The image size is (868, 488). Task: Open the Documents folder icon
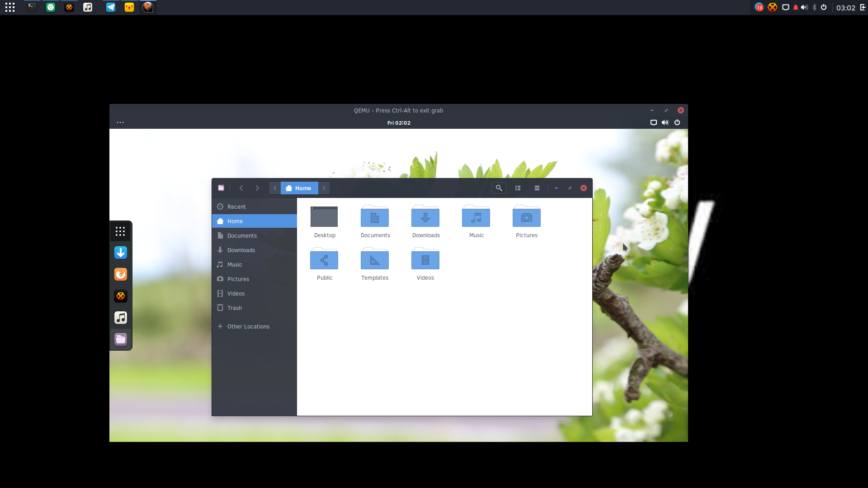click(x=375, y=216)
